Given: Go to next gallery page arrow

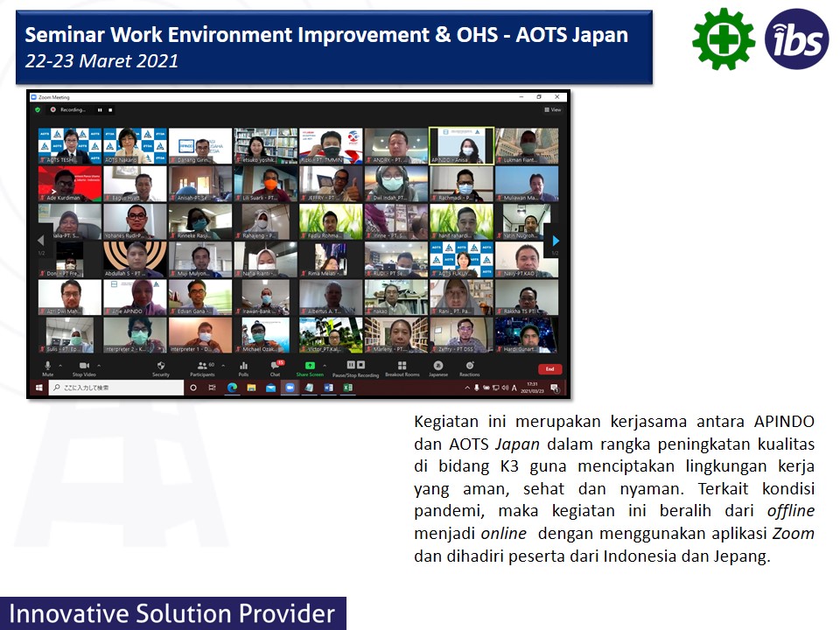Looking at the screenshot, I should (556, 241).
